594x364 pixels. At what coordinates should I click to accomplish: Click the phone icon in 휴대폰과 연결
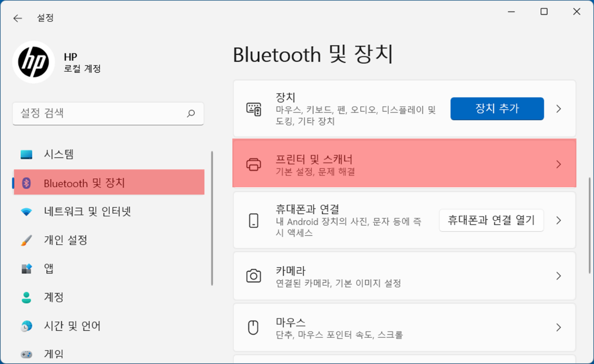tap(254, 220)
